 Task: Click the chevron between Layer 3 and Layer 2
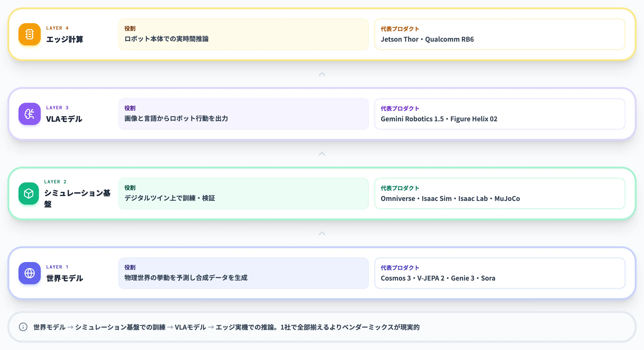pyautogui.click(x=322, y=154)
